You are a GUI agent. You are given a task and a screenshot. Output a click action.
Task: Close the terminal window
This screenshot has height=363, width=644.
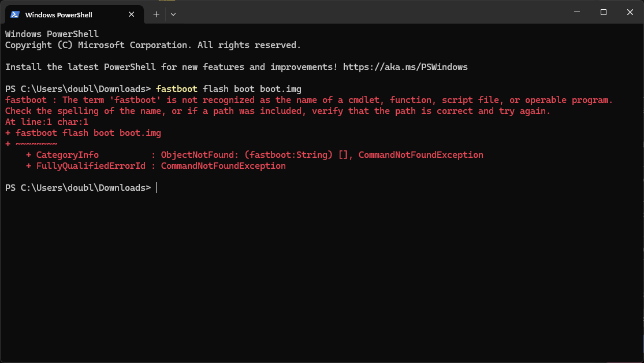[630, 12]
